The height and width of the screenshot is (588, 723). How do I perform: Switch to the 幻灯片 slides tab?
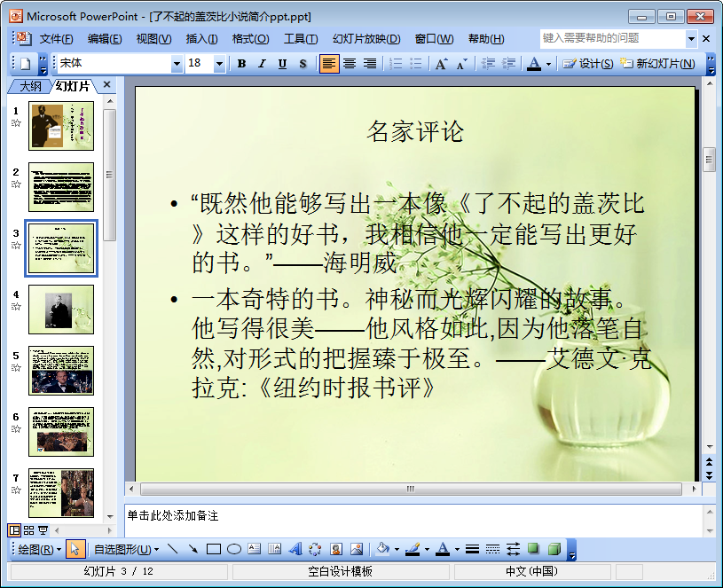click(x=73, y=86)
